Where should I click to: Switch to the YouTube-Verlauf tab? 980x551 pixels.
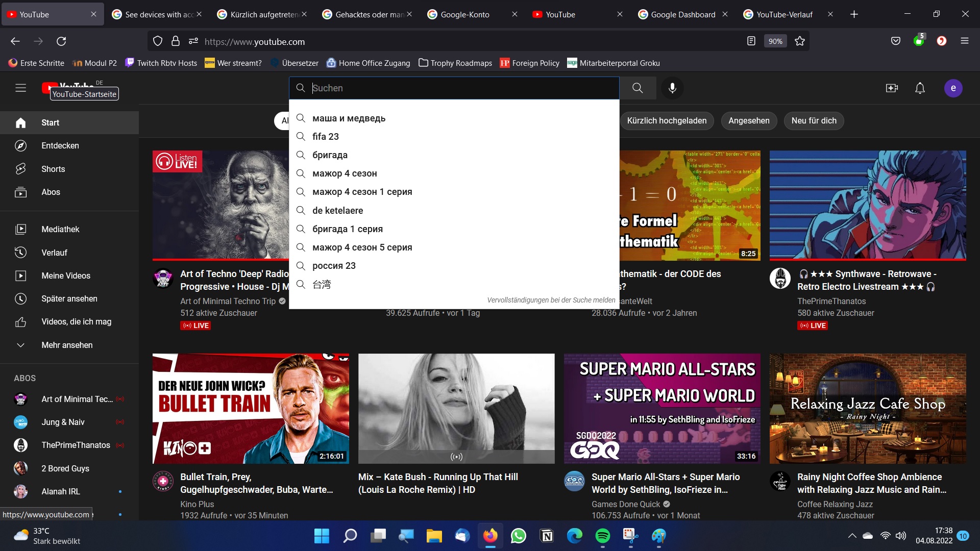pos(788,14)
